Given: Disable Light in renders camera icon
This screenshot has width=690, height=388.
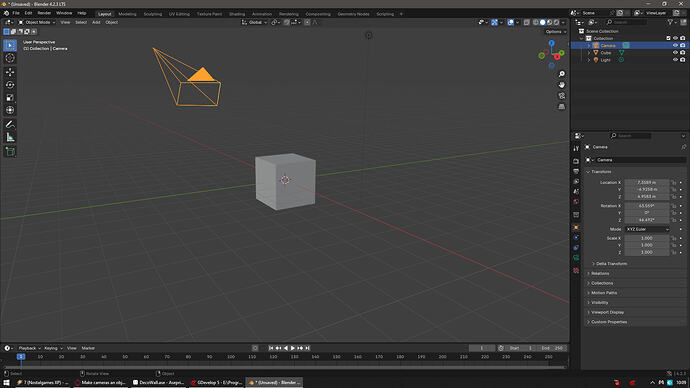Looking at the screenshot, I should pyautogui.click(x=683, y=59).
